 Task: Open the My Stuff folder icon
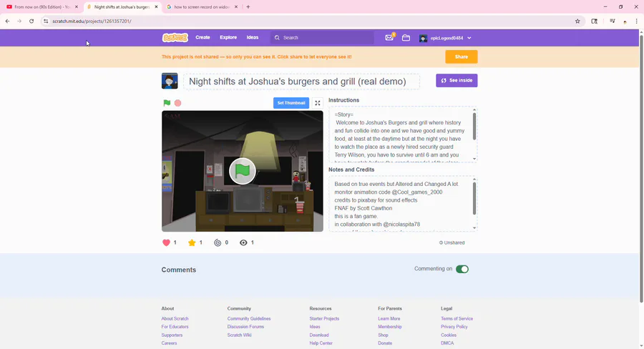406,38
